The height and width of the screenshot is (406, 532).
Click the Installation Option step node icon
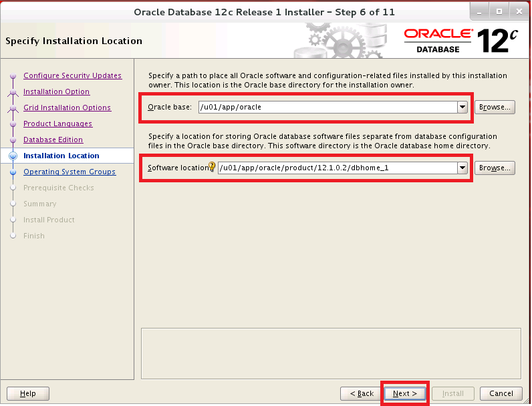click(13, 92)
